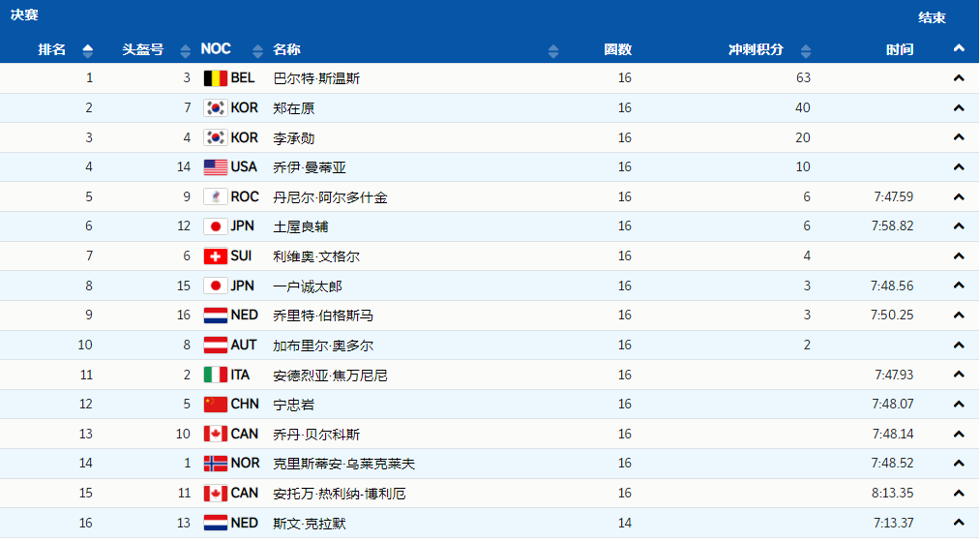Sort by NOC column sort arrows
Image resolution: width=980 pixels, height=541 pixels.
[257, 50]
